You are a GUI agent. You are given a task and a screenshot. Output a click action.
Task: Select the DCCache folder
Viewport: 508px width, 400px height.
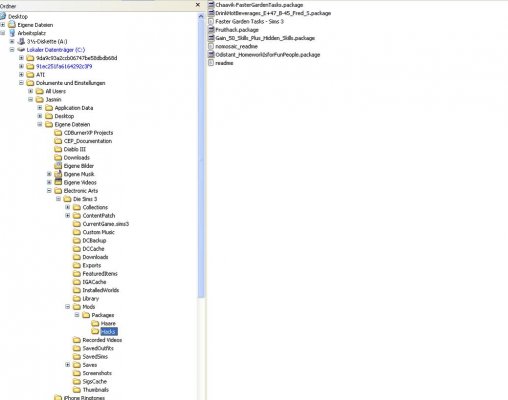pyautogui.click(x=93, y=249)
